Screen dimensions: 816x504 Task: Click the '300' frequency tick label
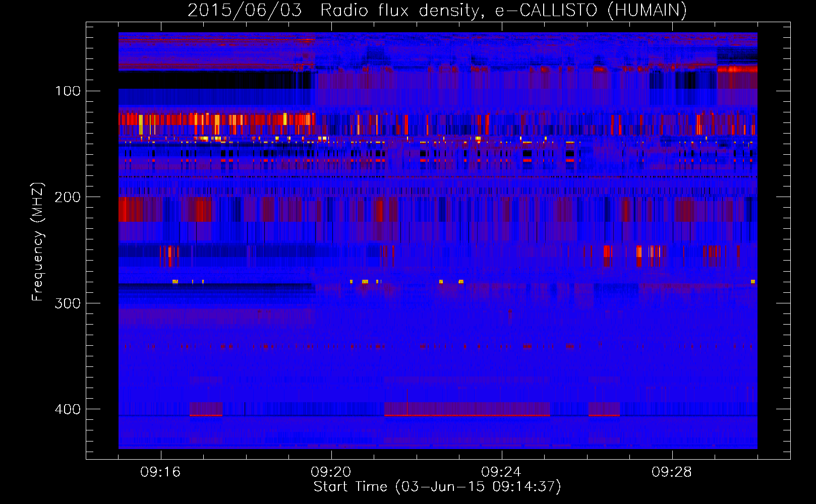[x=68, y=303]
